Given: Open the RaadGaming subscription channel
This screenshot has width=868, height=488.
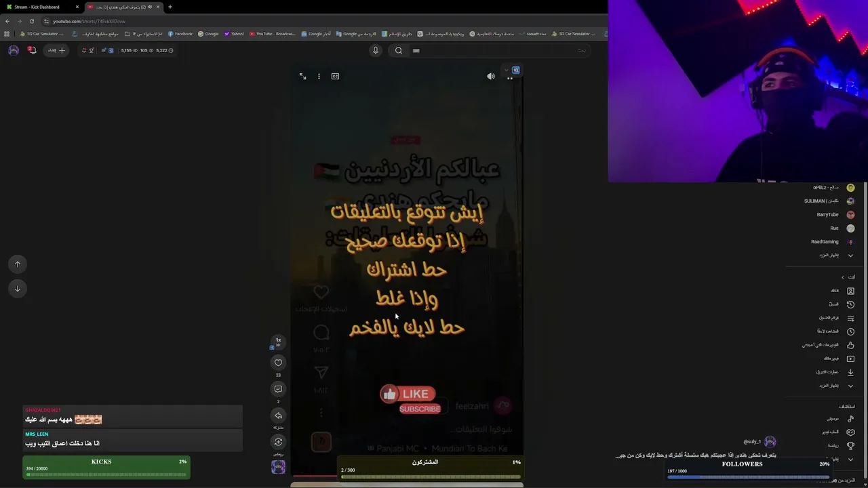Looking at the screenshot, I should tap(833, 242).
